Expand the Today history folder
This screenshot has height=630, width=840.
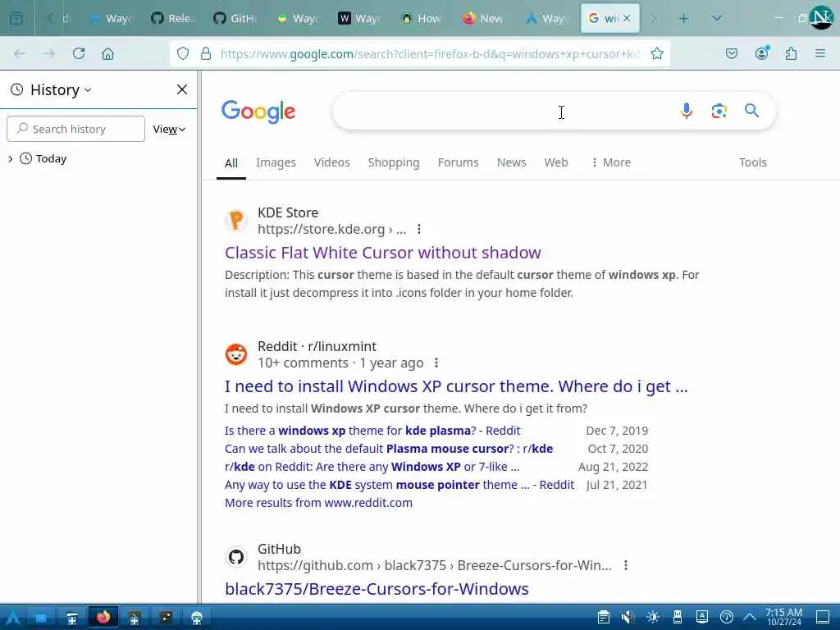coord(10,158)
